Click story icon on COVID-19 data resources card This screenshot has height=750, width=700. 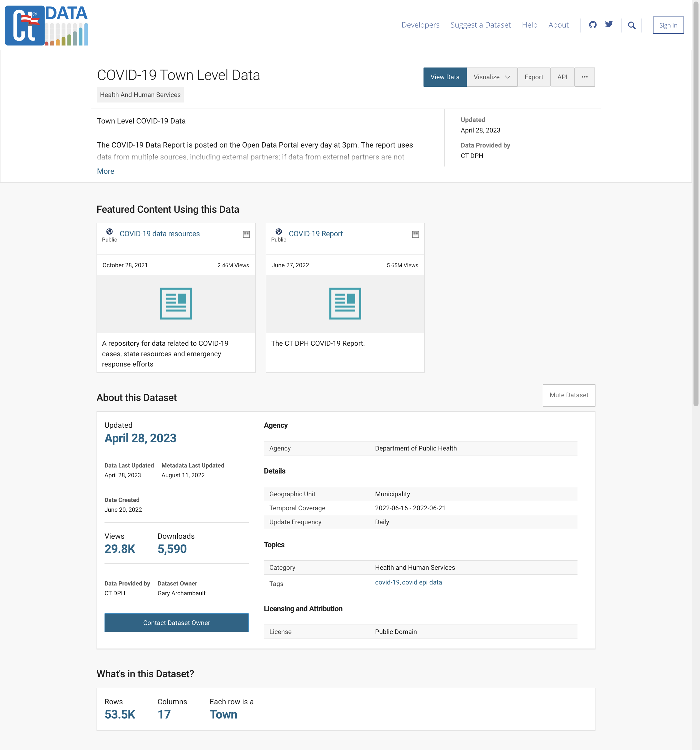pyautogui.click(x=246, y=234)
